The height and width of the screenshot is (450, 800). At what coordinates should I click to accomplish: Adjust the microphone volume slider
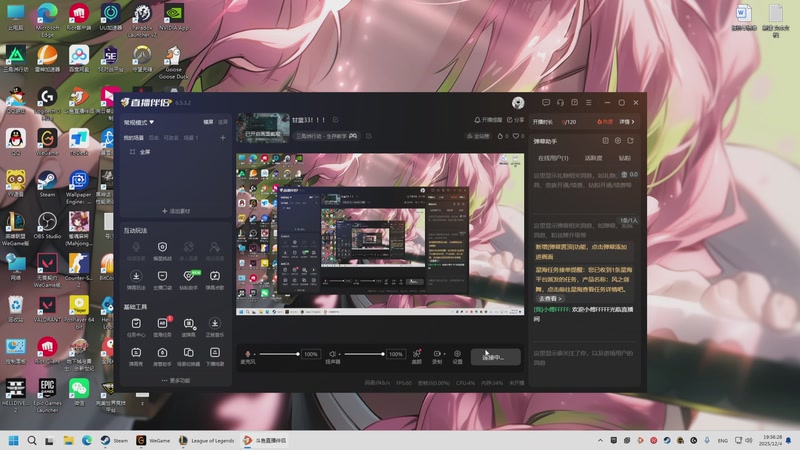279,354
